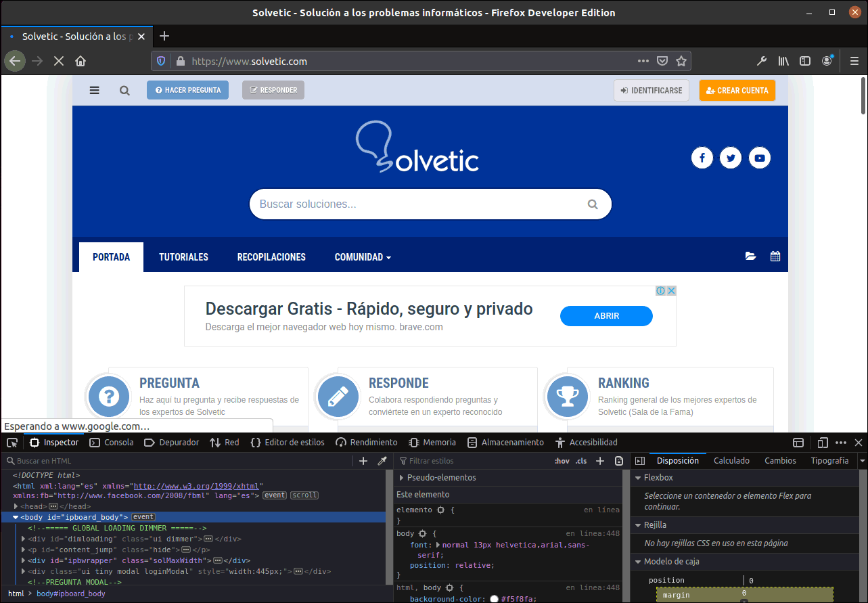868x603 pixels.
Task: Click the IDENTIFICARSE login button
Action: click(652, 90)
